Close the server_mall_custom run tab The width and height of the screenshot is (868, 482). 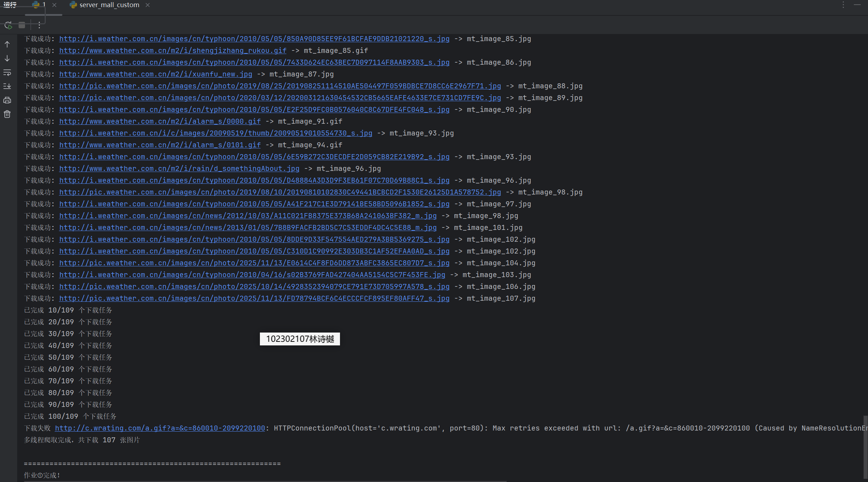[148, 5]
